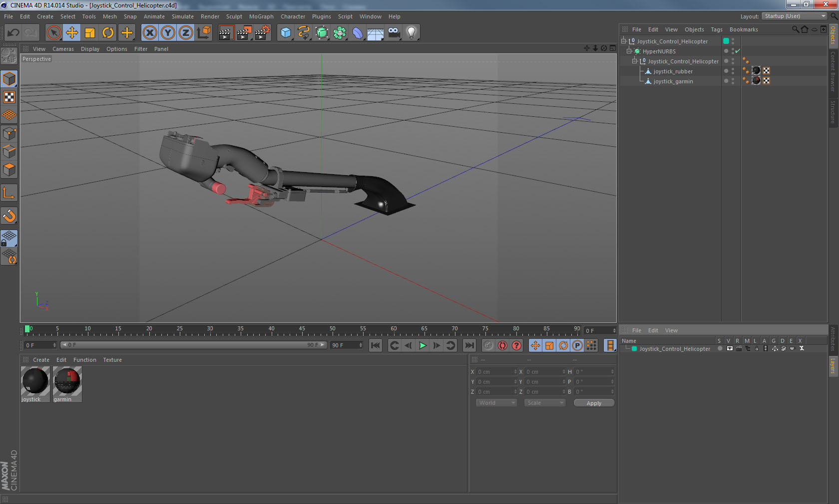This screenshot has width=839, height=504.
Task: Open the spline tools icon
Action: [x=304, y=33]
